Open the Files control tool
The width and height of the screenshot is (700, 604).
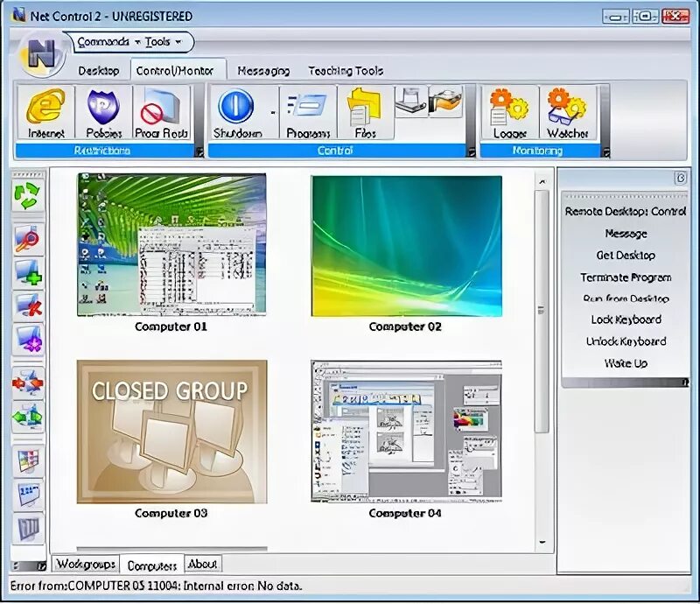pyautogui.click(x=366, y=113)
